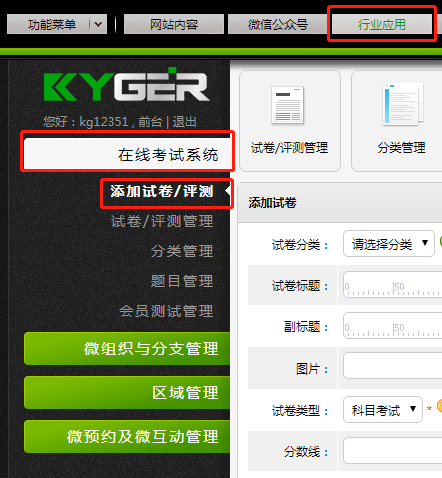442x478 pixels.
Task: Open the 科目考试 type dropdown
Action: click(x=383, y=410)
